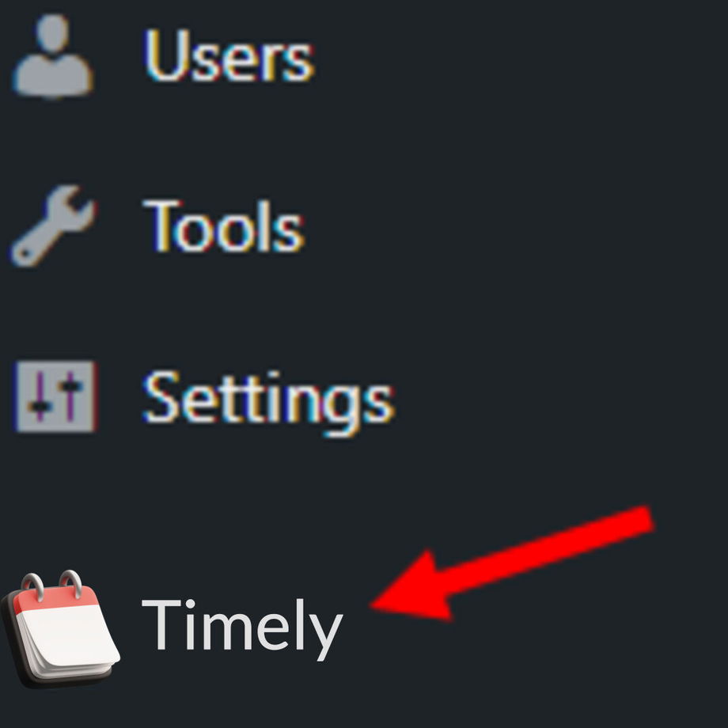Click the head of the Users silhouette
This screenshot has height=728, width=728.
click(52, 32)
